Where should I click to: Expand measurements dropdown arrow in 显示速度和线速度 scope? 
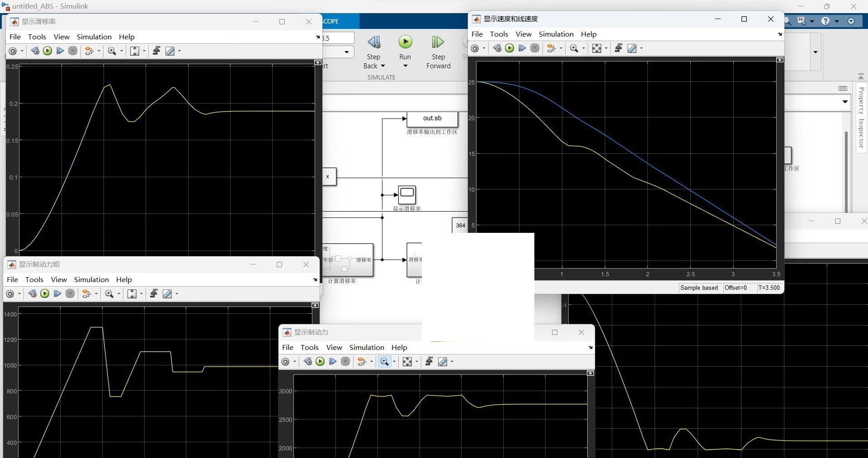coord(642,48)
